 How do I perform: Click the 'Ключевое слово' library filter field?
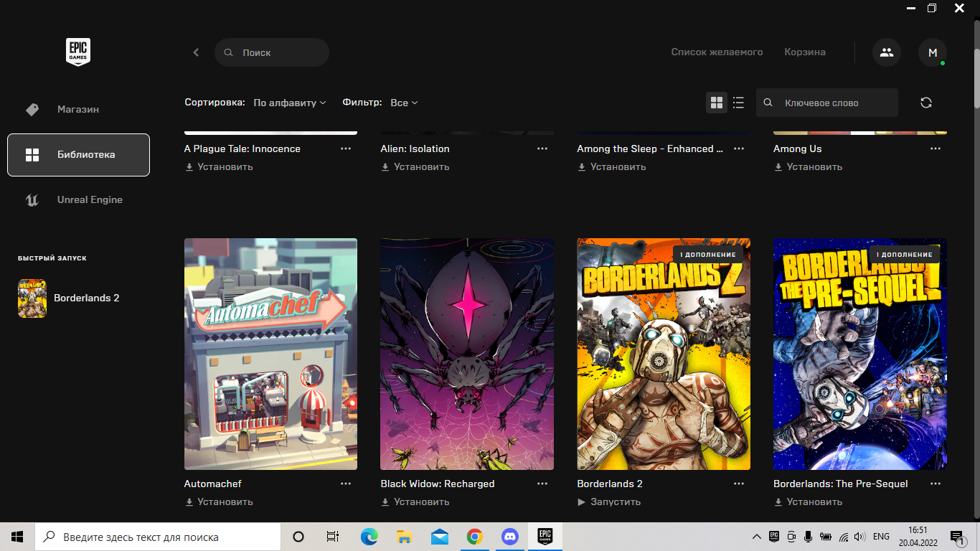[x=827, y=103]
